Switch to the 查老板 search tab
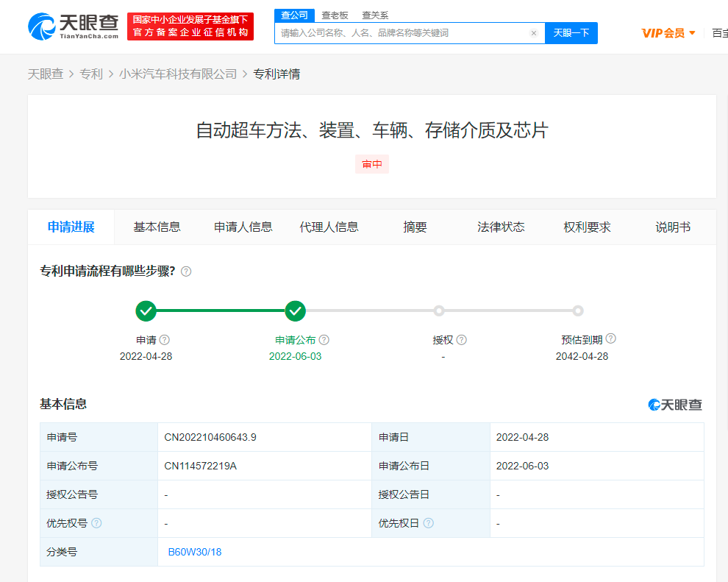 [x=335, y=15]
